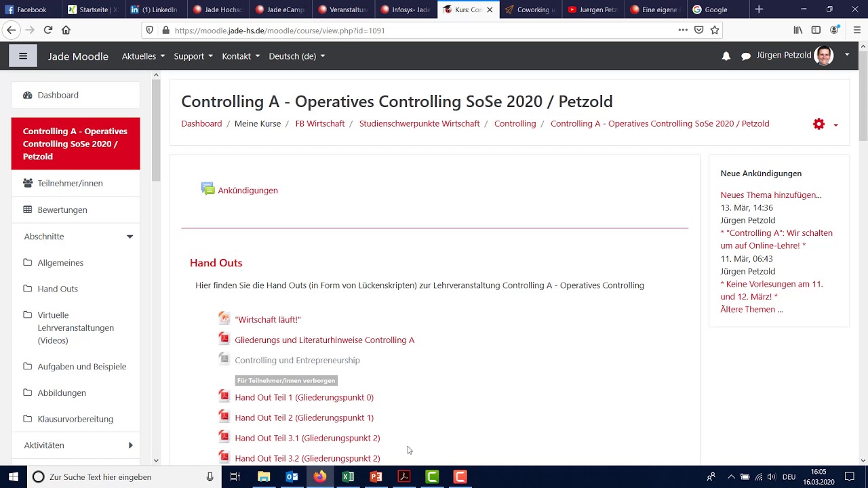Click the PDF icon of Hand Out Teil 1
The width and height of the screenshot is (868, 488).
pos(224,396)
